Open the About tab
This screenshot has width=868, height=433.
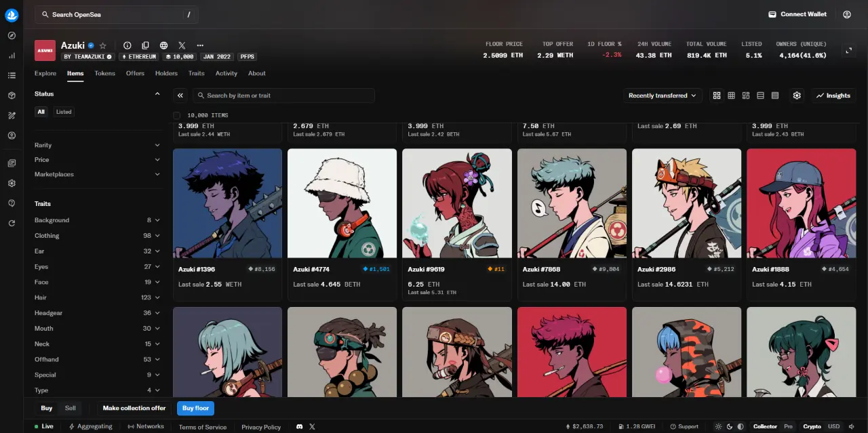257,73
